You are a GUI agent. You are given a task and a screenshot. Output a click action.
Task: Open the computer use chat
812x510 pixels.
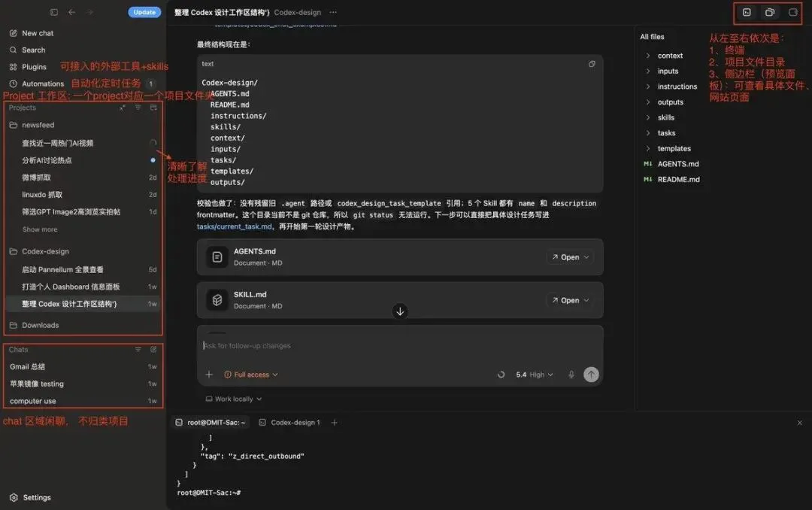coord(83,401)
